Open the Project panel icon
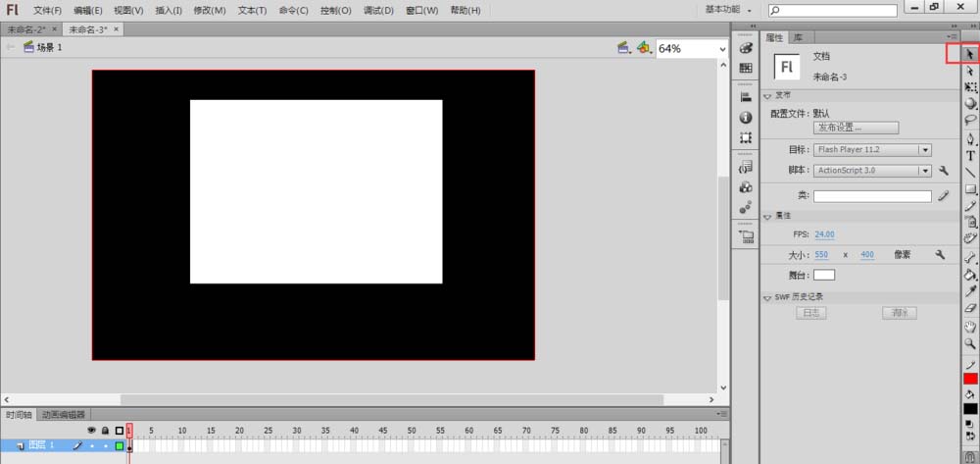 746,236
